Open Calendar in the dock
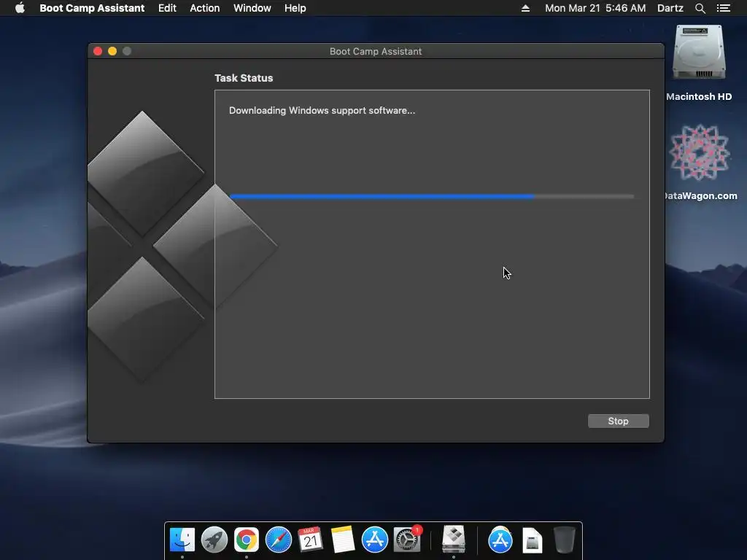Viewport: 747px width, 560px height. coord(311,540)
